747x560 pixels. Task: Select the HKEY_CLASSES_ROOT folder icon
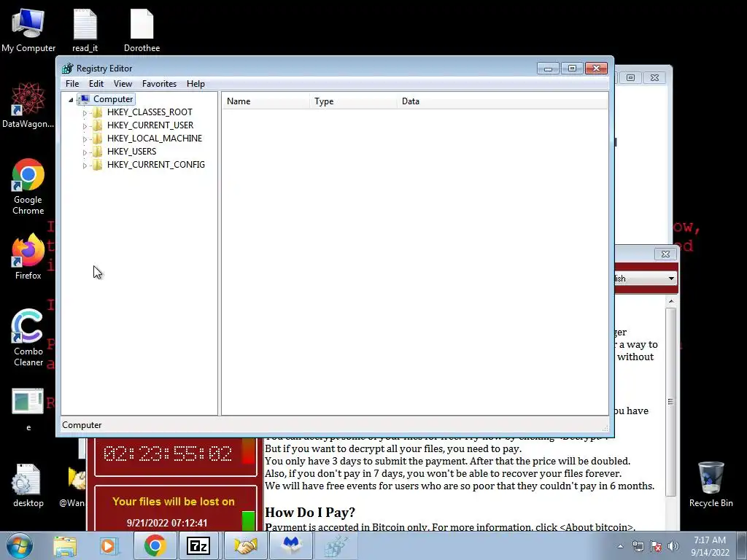pos(97,112)
